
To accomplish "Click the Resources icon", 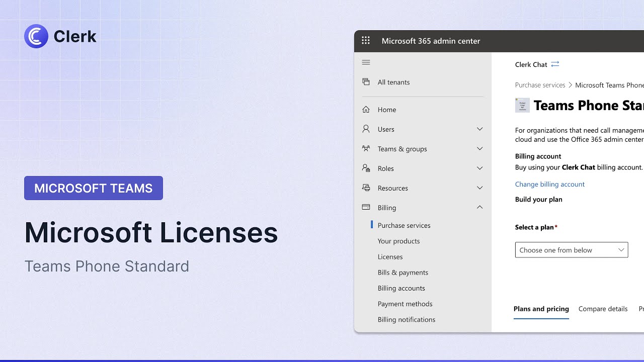I will (x=366, y=188).
